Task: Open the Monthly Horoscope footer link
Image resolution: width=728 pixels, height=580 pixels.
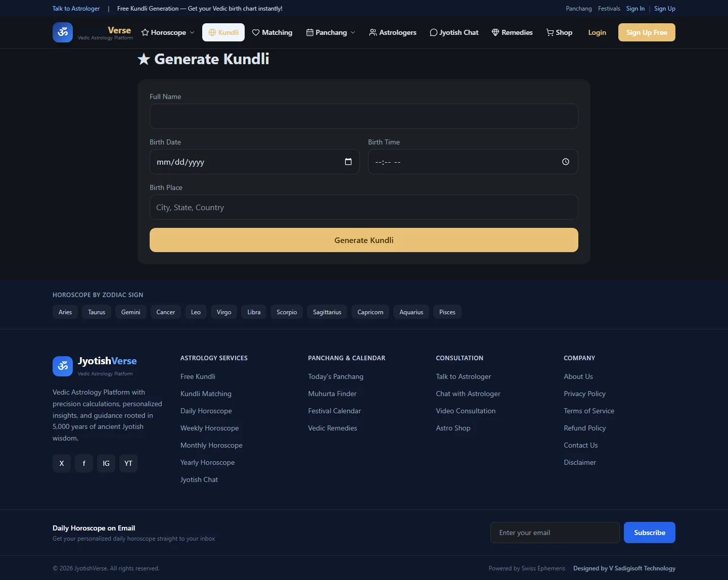Action: tap(211, 445)
